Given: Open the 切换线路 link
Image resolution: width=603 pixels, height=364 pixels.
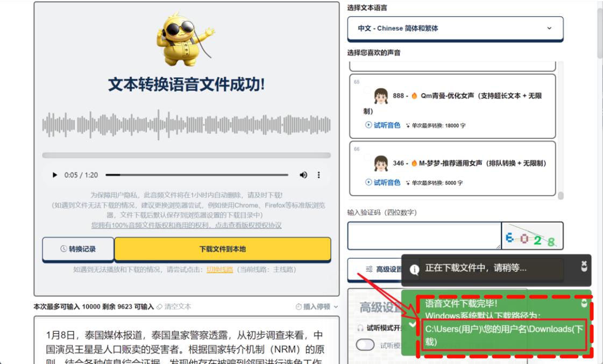Looking at the screenshot, I should pos(219,269).
